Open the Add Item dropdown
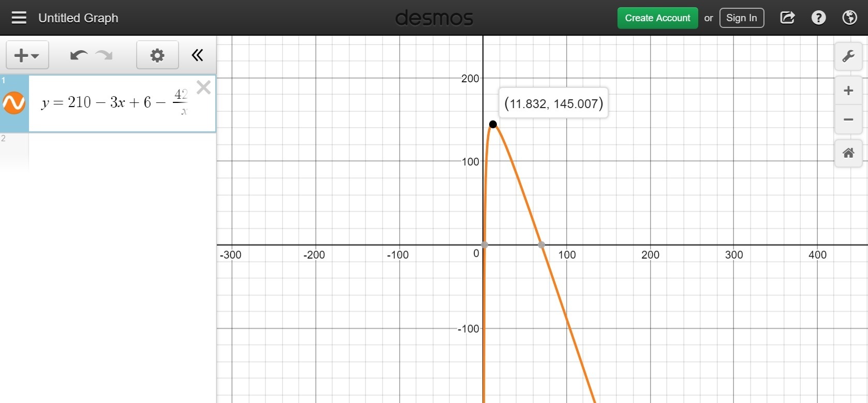The image size is (868, 403). pos(27,55)
